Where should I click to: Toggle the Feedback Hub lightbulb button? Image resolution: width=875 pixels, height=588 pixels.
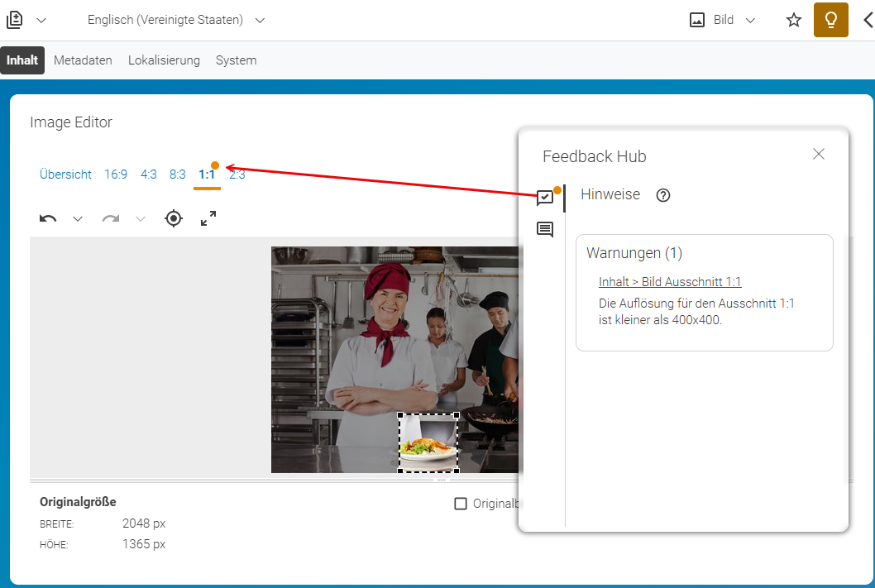coord(831,20)
